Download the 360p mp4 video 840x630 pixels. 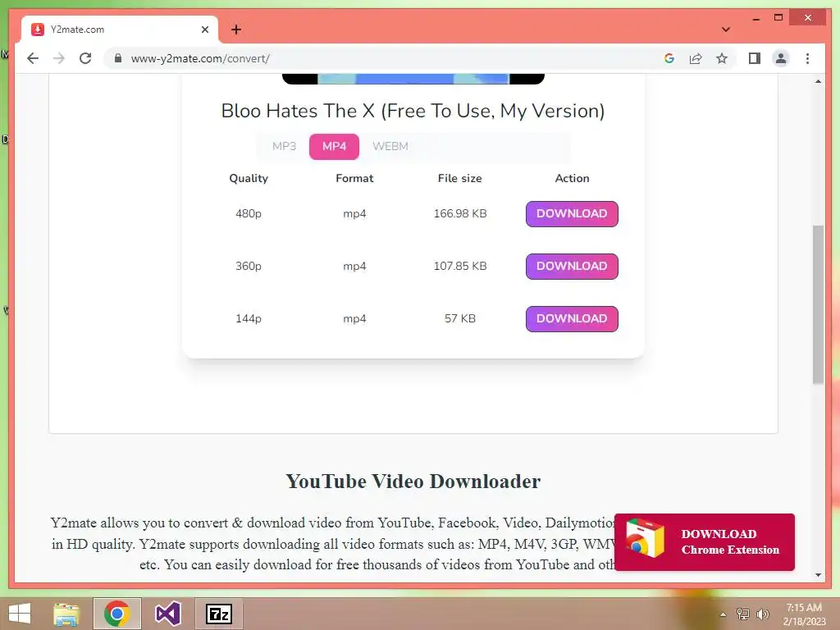(572, 267)
